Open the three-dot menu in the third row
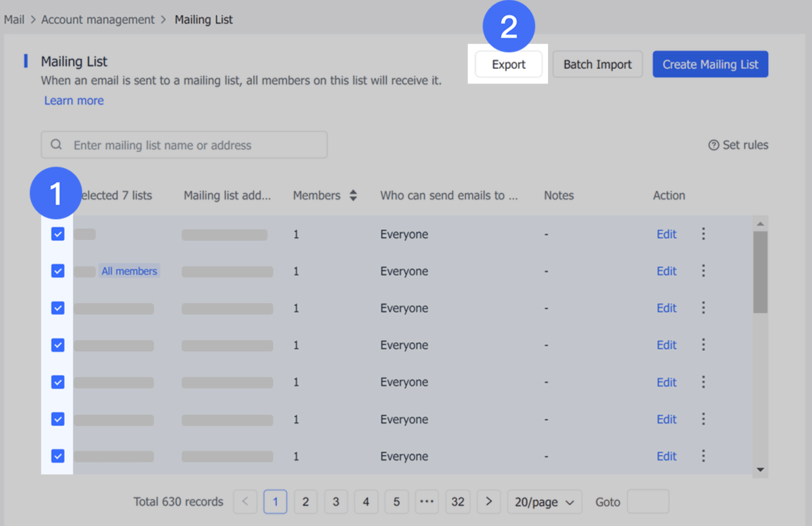This screenshot has height=526, width=812. coord(703,308)
